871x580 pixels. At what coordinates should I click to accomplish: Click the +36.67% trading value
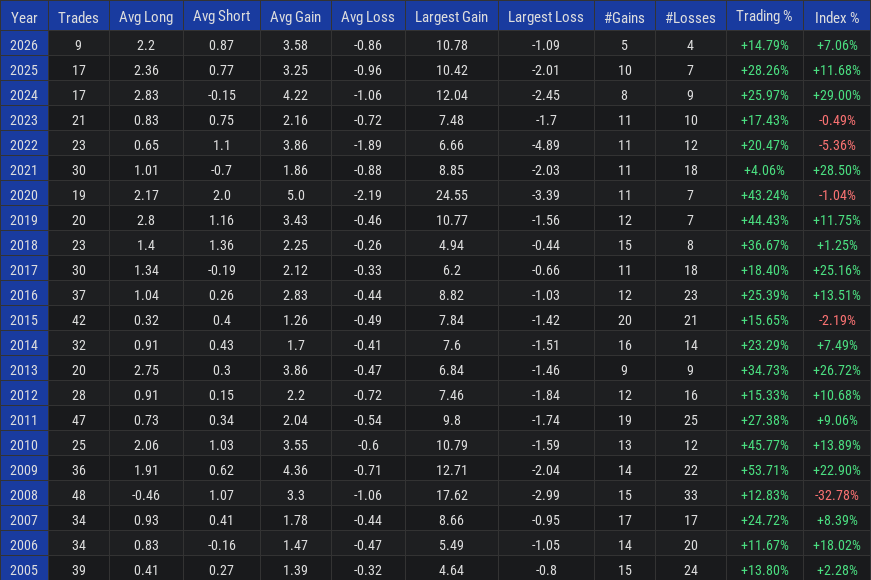coord(764,245)
